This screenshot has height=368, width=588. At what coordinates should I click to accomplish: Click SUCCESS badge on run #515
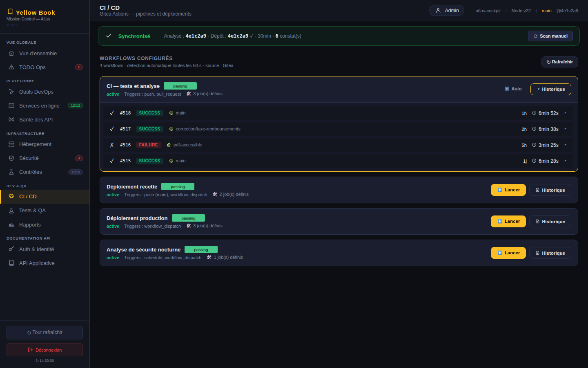point(149,161)
